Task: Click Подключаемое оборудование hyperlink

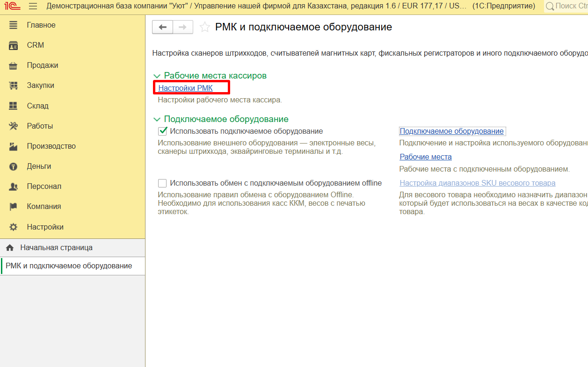Action: click(451, 131)
